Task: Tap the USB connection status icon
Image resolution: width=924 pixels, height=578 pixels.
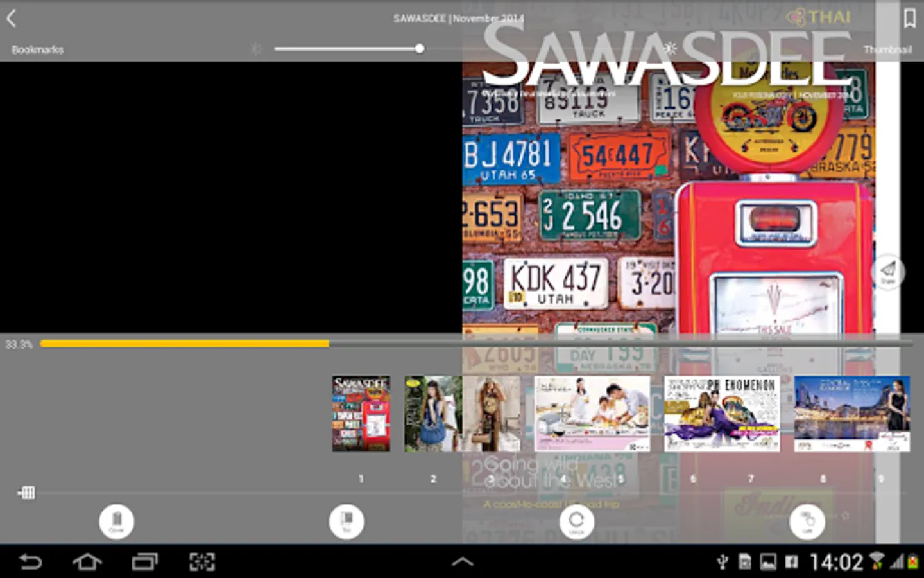Action: pos(722,563)
